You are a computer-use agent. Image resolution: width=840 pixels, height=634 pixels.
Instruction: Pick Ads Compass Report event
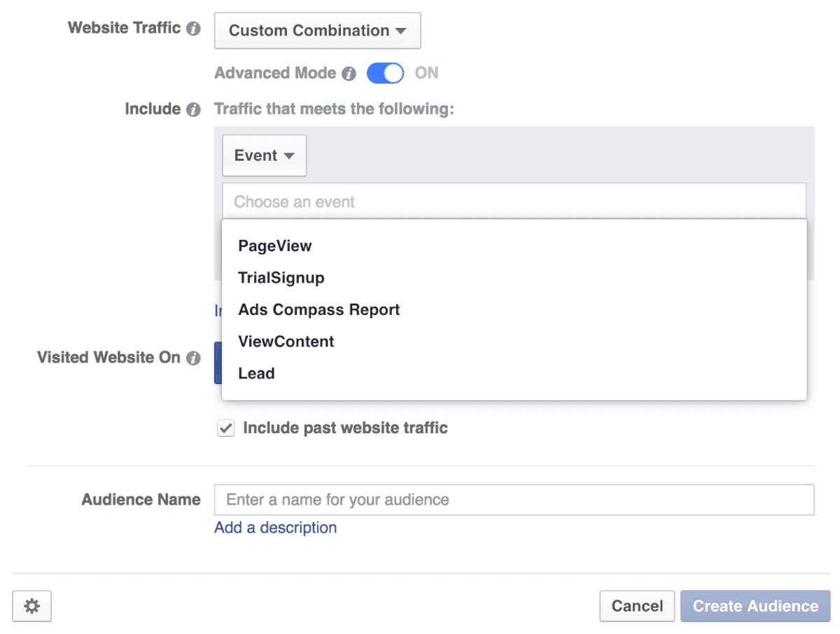[x=319, y=310]
